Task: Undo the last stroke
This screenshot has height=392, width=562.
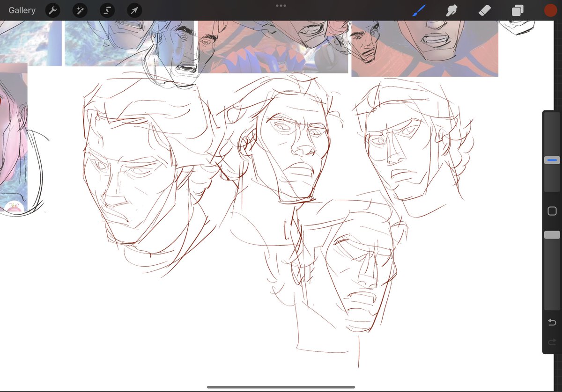Action: (552, 322)
